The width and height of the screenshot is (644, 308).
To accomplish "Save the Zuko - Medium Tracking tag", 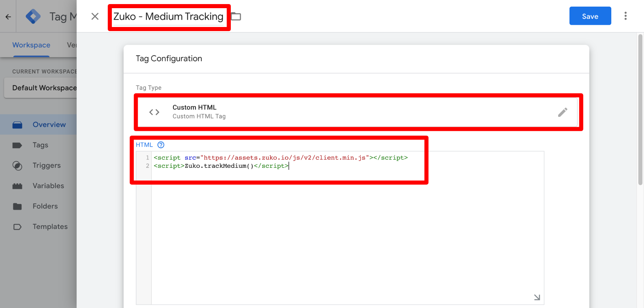I will pyautogui.click(x=590, y=16).
